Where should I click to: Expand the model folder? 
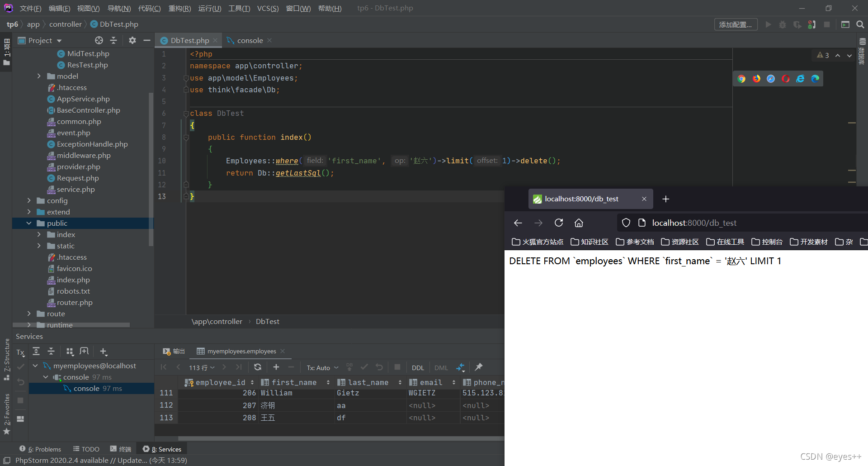(x=39, y=76)
